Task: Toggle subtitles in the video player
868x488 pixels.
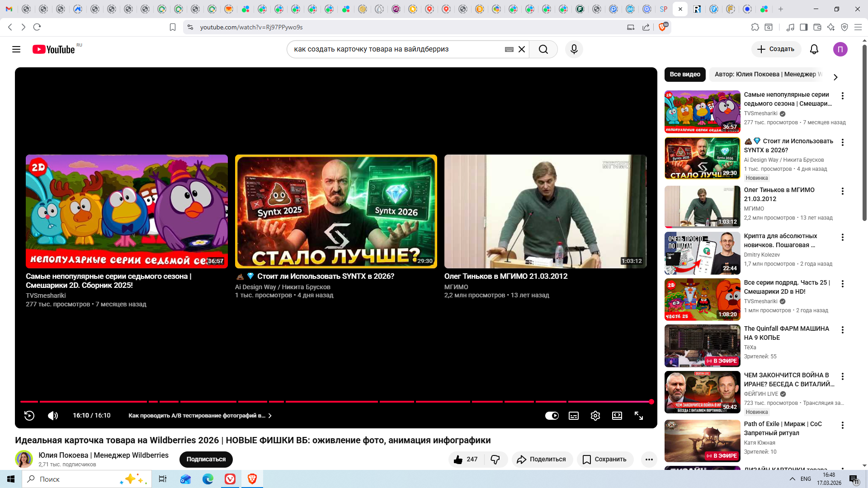Action: click(x=574, y=416)
